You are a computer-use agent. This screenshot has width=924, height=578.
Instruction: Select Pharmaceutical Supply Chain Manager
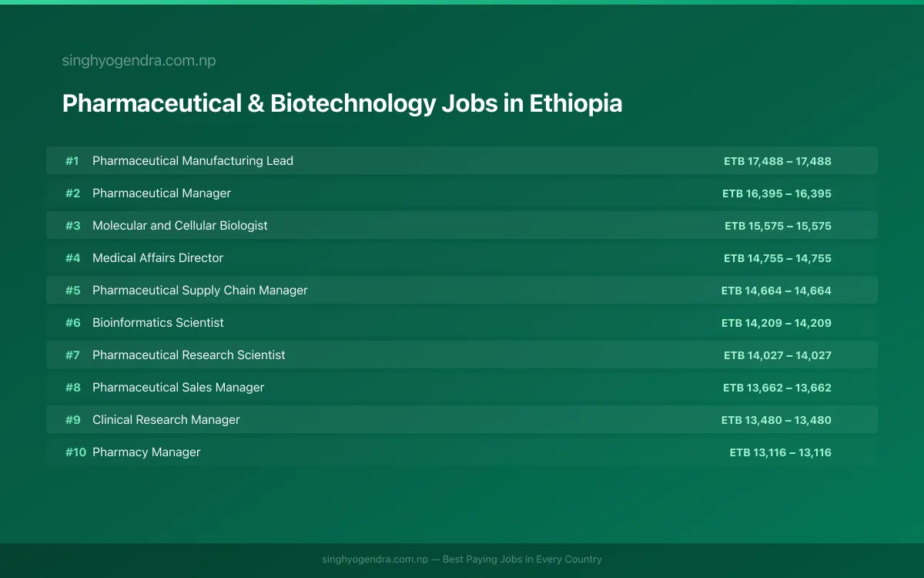tap(200, 291)
